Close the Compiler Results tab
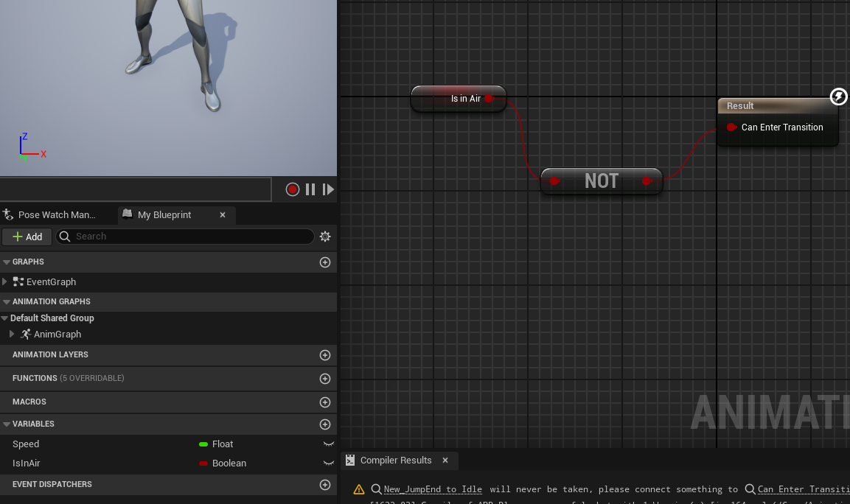Screen dimensions: 850x504 [x=445, y=460]
